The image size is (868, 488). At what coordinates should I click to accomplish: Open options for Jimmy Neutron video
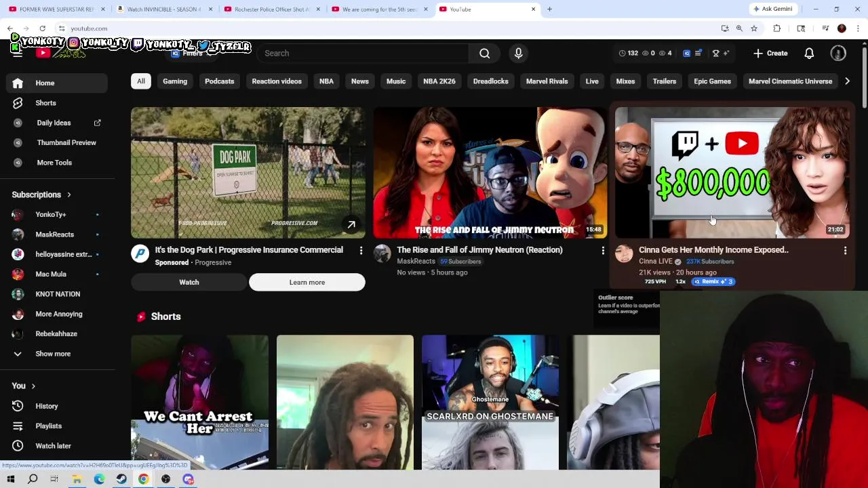[603, 251]
